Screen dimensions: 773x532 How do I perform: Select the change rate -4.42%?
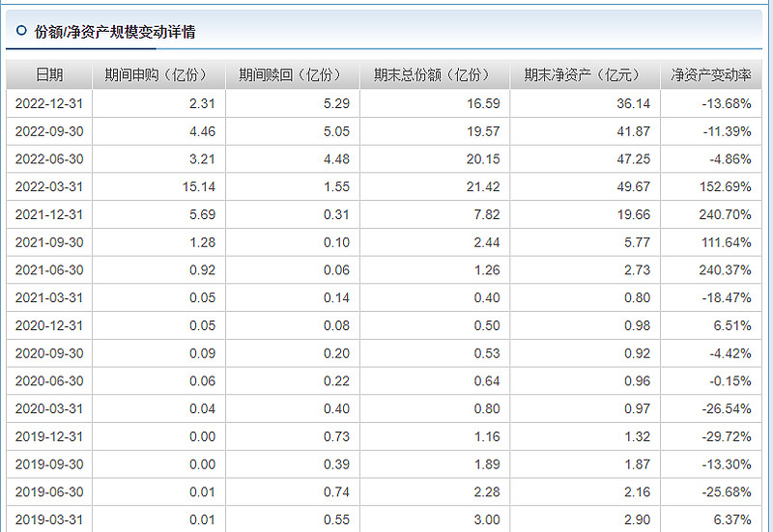(x=730, y=353)
